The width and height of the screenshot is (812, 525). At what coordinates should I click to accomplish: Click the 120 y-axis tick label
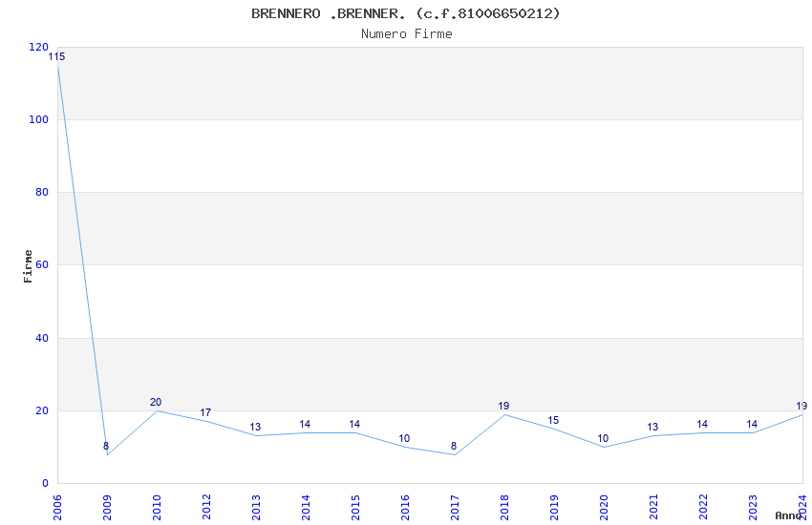point(38,47)
